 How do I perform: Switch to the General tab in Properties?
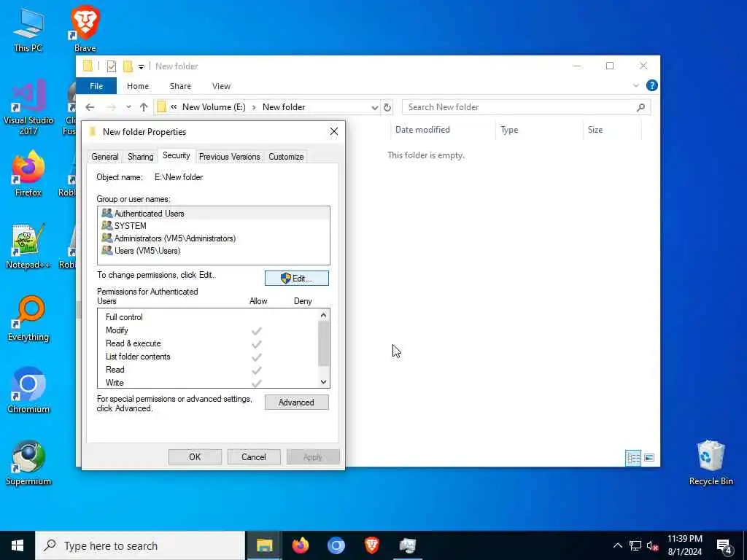click(105, 157)
